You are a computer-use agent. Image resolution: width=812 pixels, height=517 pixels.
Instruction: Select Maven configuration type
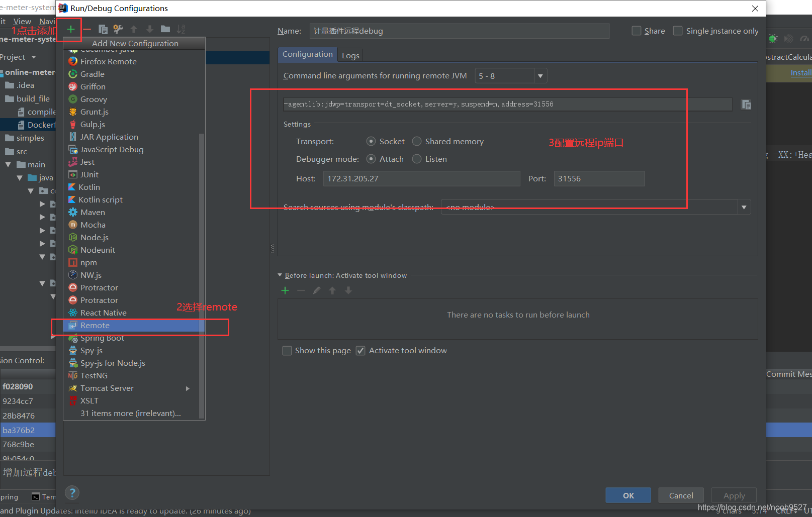132,212
